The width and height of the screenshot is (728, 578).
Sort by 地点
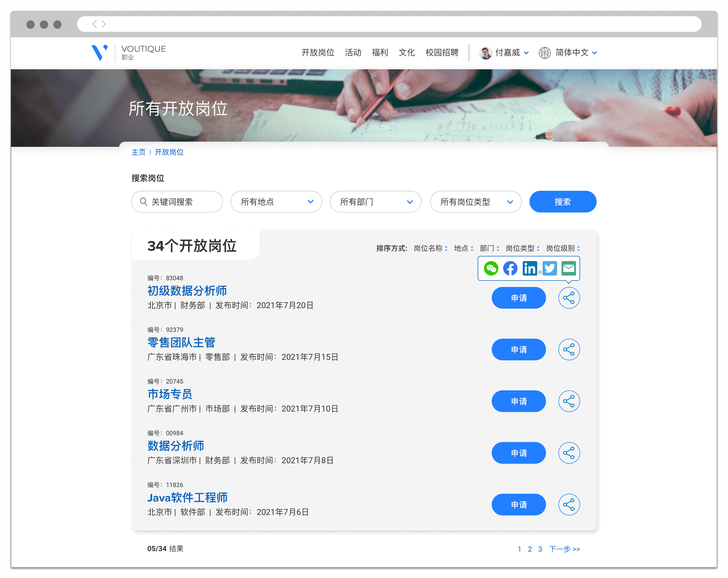pos(463,248)
